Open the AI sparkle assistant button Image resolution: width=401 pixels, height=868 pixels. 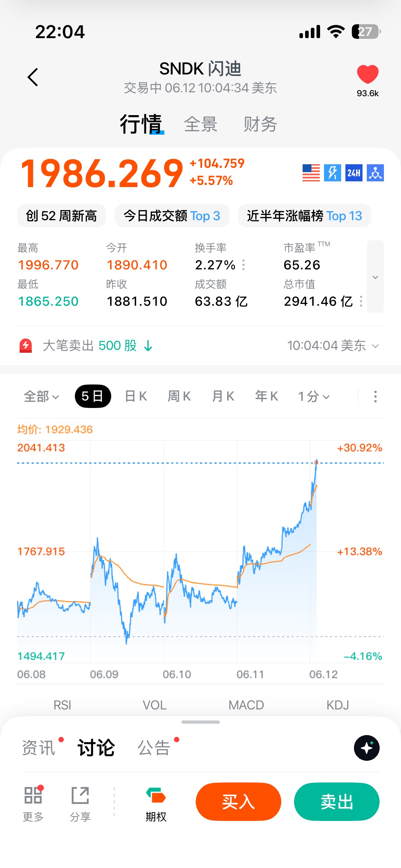[x=366, y=748]
